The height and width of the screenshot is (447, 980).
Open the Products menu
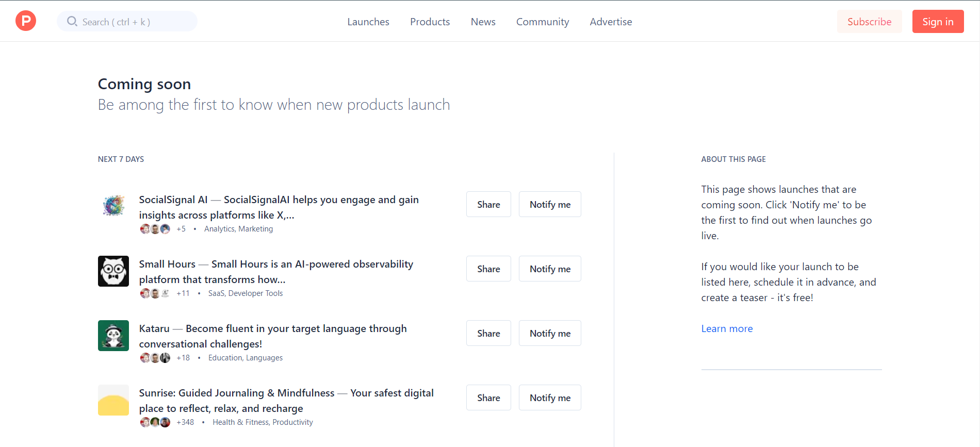[x=430, y=22]
